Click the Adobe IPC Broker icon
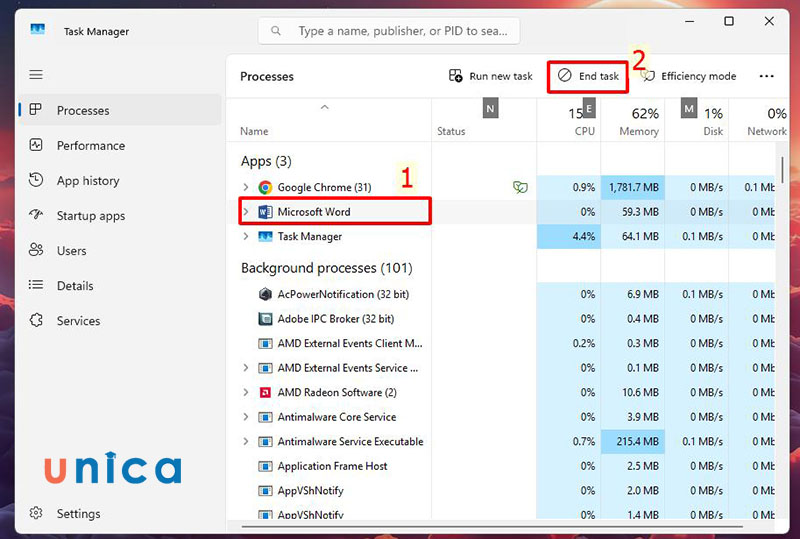This screenshot has width=800, height=539. [x=265, y=318]
